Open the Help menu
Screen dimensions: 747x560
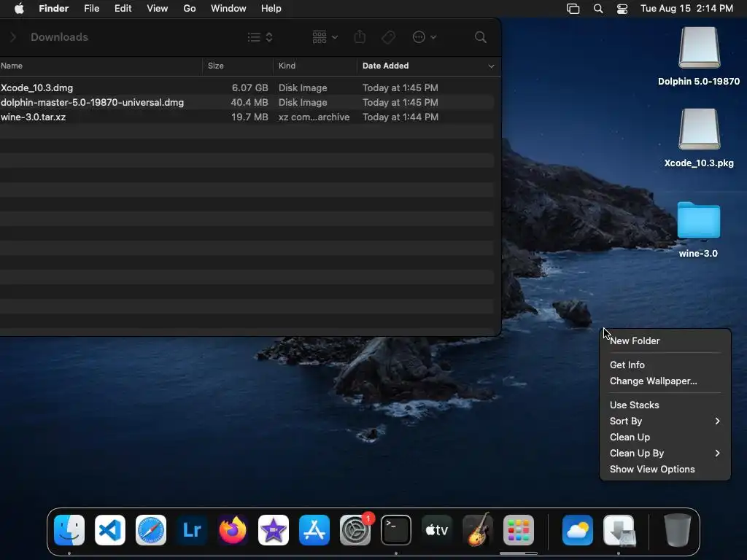[271, 9]
